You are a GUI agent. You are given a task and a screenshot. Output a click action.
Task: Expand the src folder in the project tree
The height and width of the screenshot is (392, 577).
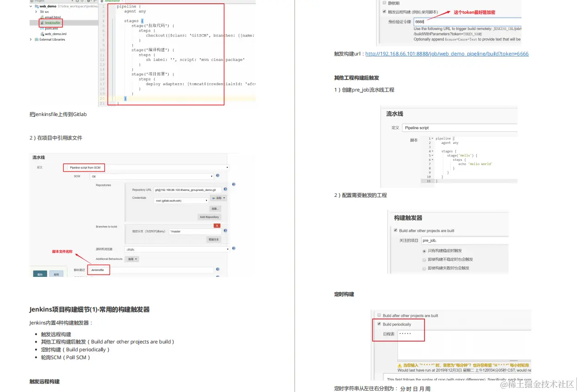click(x=36, y=12)
